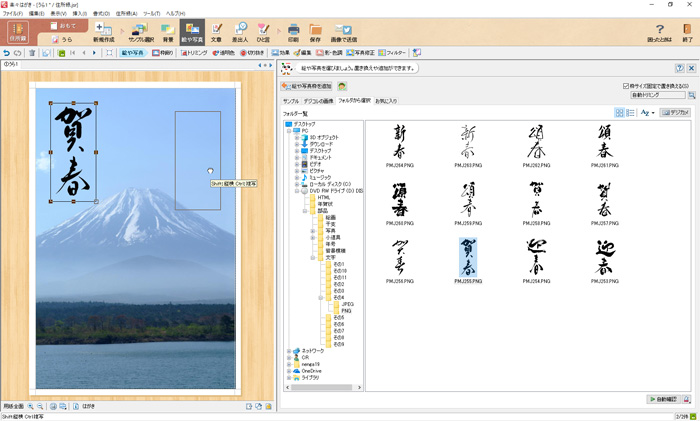
Task: Click the 保存 save folder icon
Action: coord(316,32)
